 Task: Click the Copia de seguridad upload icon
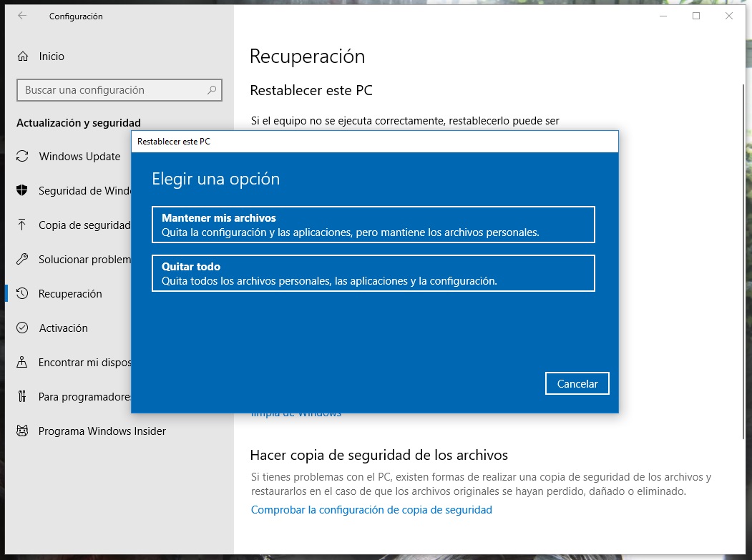23,225
